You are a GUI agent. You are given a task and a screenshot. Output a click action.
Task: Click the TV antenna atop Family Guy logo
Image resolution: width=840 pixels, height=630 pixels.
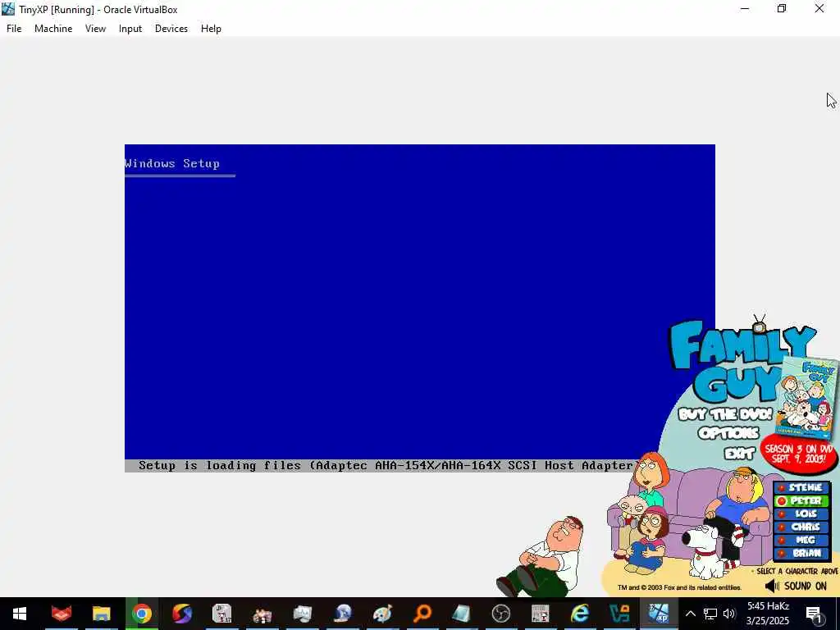click(759, 323)
